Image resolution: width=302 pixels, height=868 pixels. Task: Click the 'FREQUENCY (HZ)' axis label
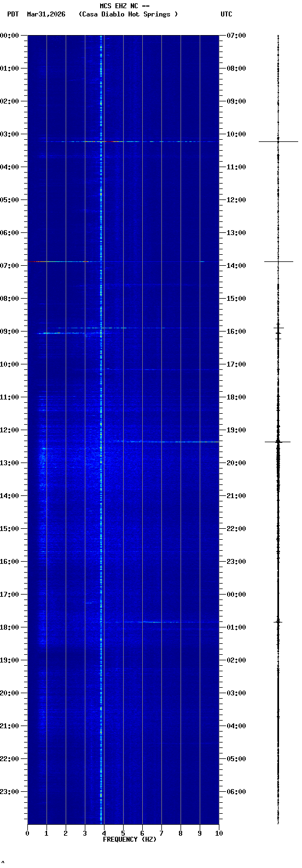point(130,840)
